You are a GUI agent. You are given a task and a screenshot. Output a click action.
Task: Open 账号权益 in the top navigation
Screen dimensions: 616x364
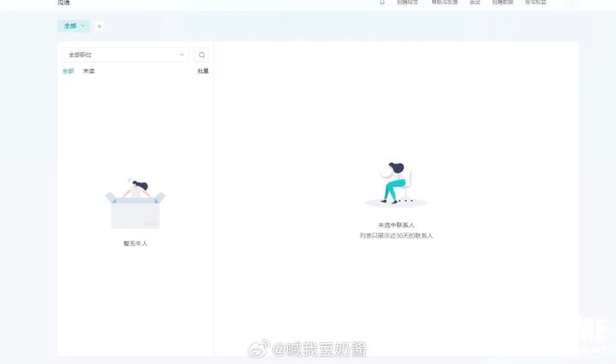click(x=536, y=3)
